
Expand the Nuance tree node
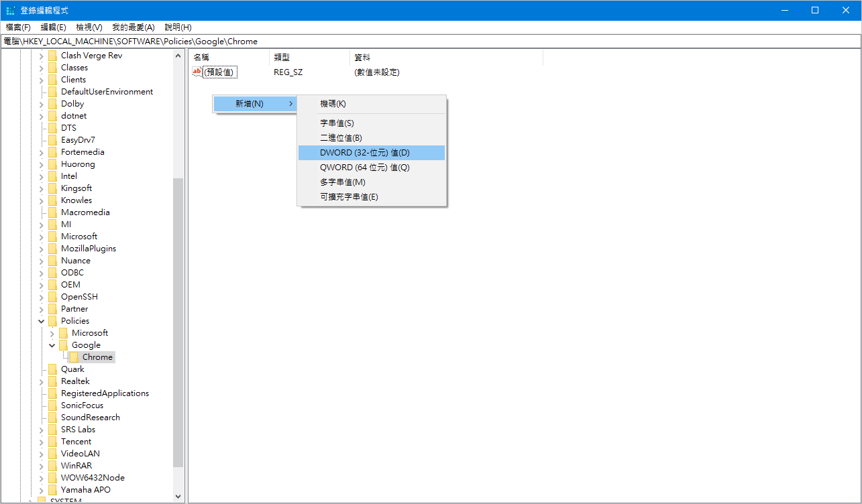coord(42,261)
